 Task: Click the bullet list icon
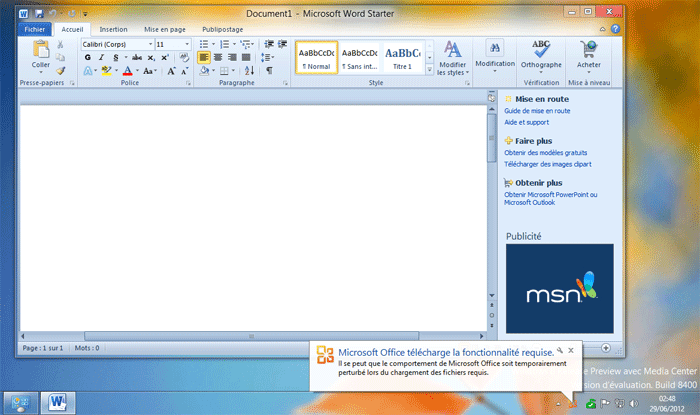tap(204, 44)
